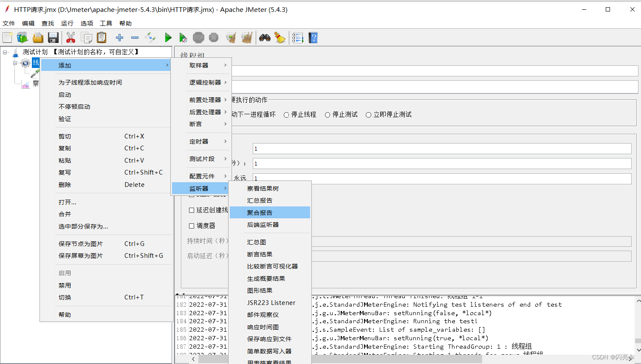Collapse the 测试计划 tree node
Viewport: 641px width, 364px height.
5,52
